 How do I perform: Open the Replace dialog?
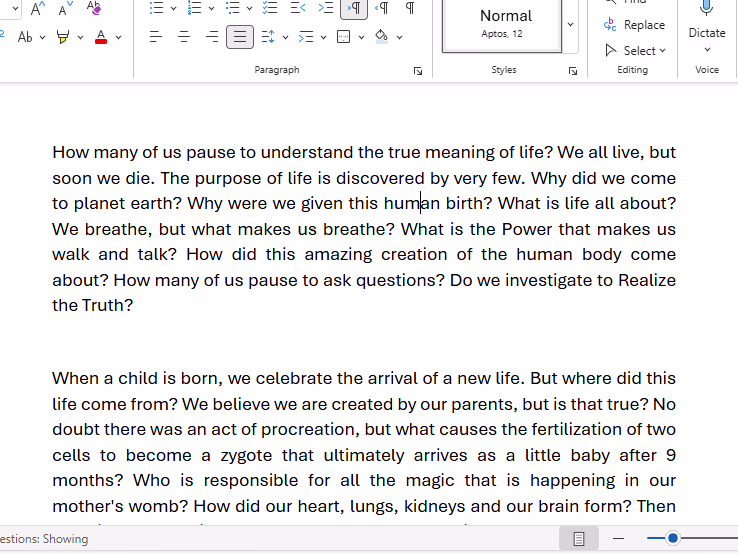[x=634, y=24]
